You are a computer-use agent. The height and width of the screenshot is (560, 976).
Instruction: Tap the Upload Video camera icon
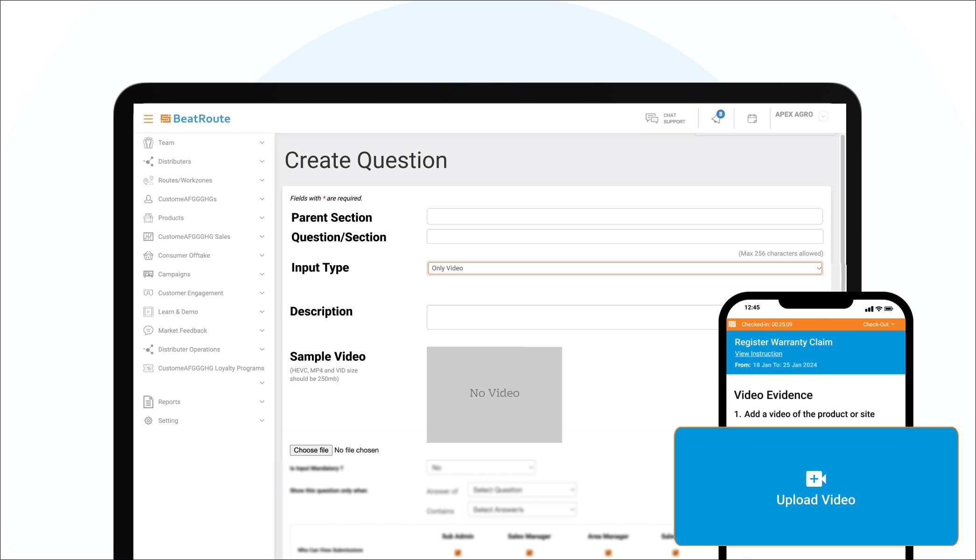816,479
